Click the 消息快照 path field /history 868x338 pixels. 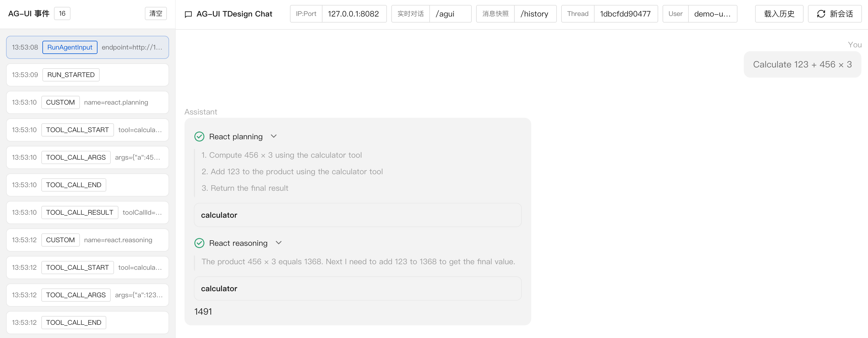[x=535, y=14]
